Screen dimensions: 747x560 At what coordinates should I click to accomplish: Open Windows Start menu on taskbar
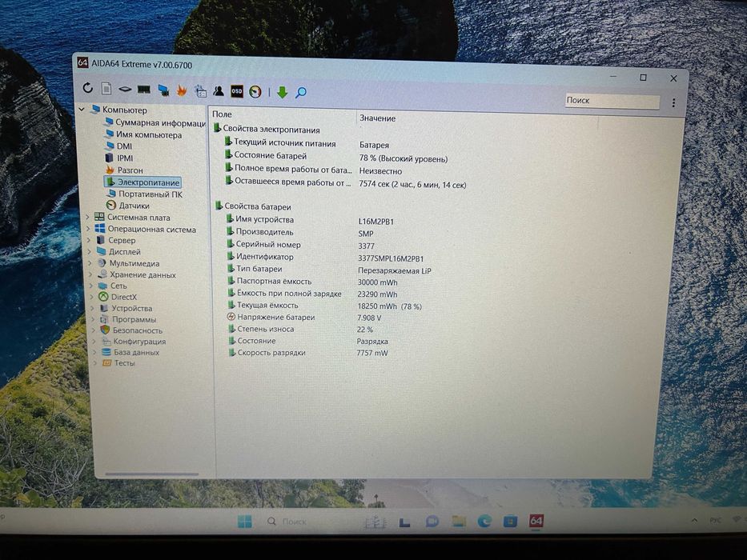pyautogui.click(x=245, y=522)
